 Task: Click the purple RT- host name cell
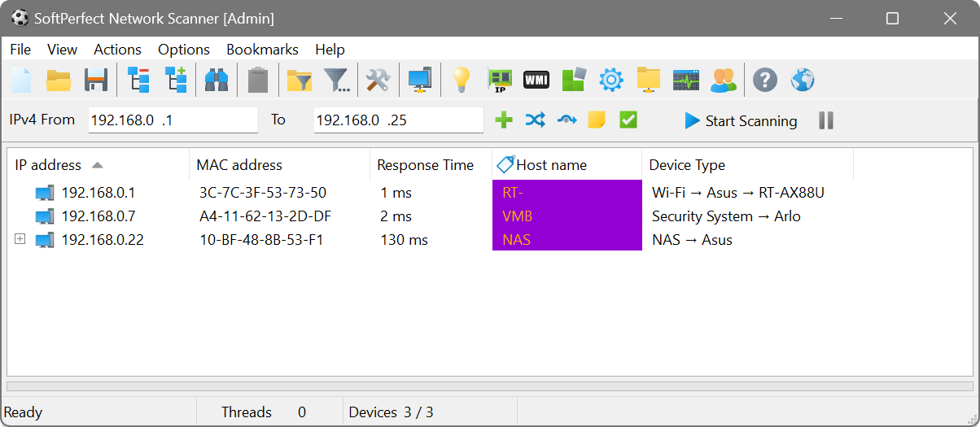point(567,192)
